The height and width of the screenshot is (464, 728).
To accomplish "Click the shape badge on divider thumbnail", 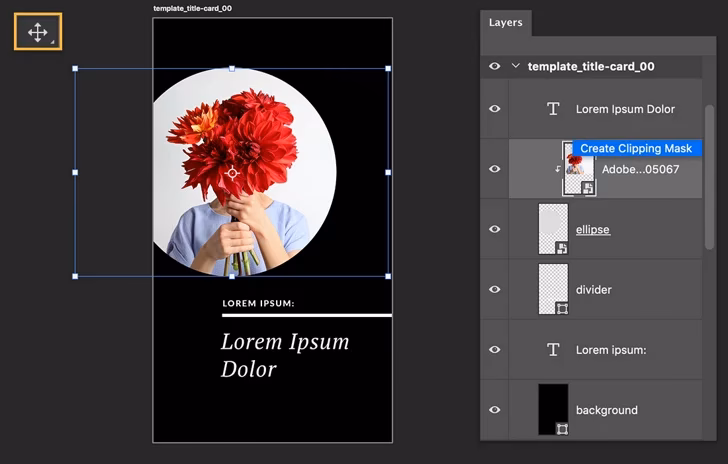I will tap(562, 308).
